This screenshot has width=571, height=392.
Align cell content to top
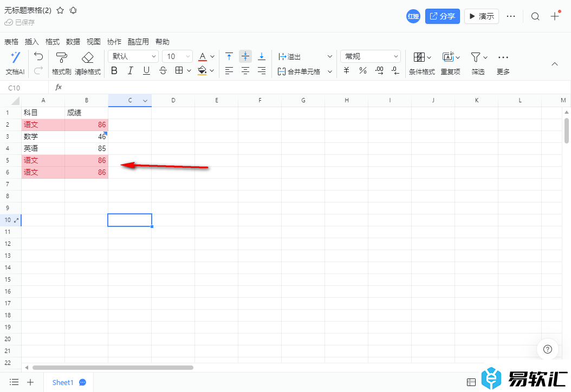[229, 56]
